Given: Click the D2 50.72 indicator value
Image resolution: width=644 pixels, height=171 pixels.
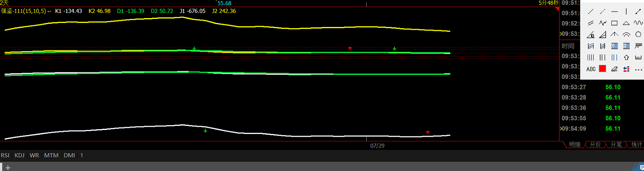Looking at the screenshot, I should [162, 11].
